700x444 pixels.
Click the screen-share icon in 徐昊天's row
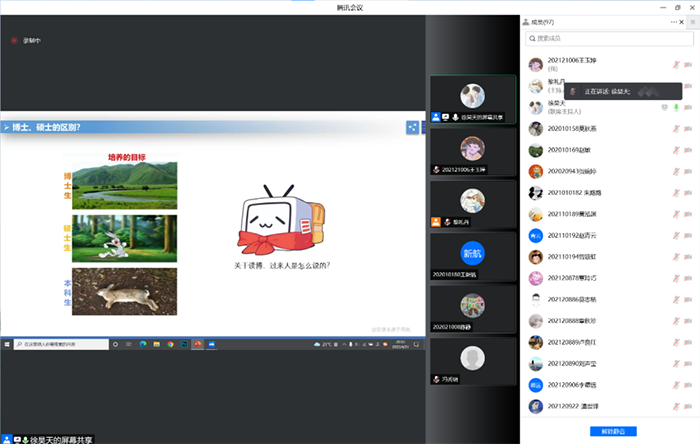point(664,107)
